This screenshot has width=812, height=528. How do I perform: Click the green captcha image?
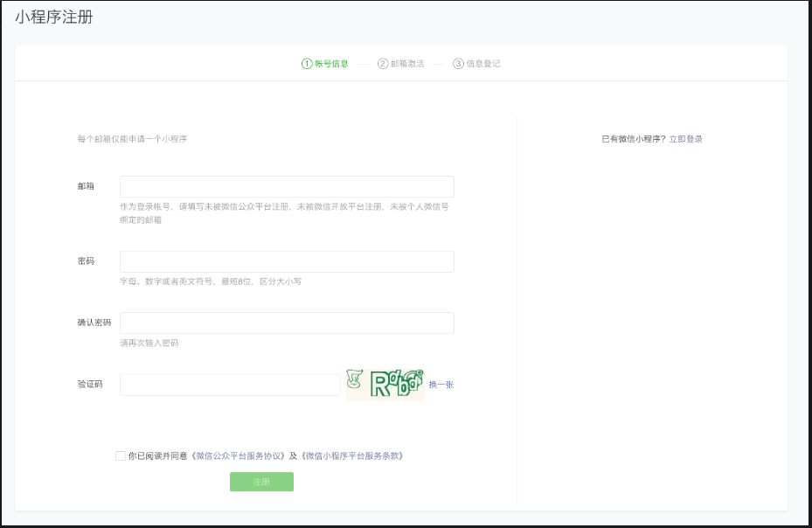385,385
